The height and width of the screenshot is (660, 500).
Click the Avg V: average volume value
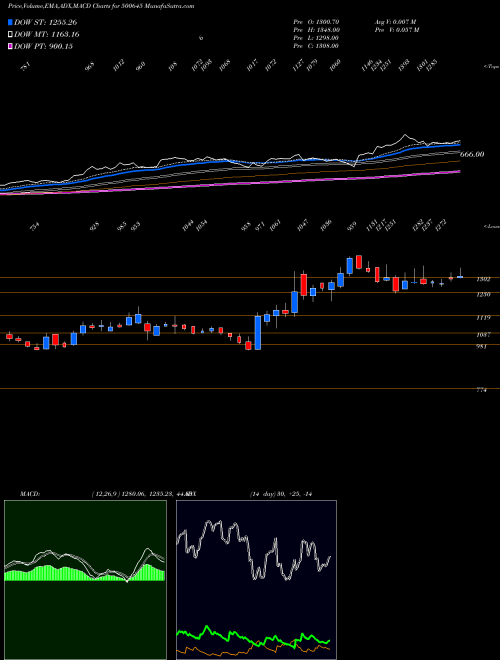coord(396,21)
